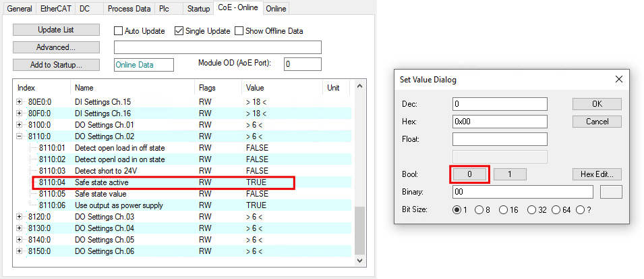Click the list scroll up arrow

(360, 86)
